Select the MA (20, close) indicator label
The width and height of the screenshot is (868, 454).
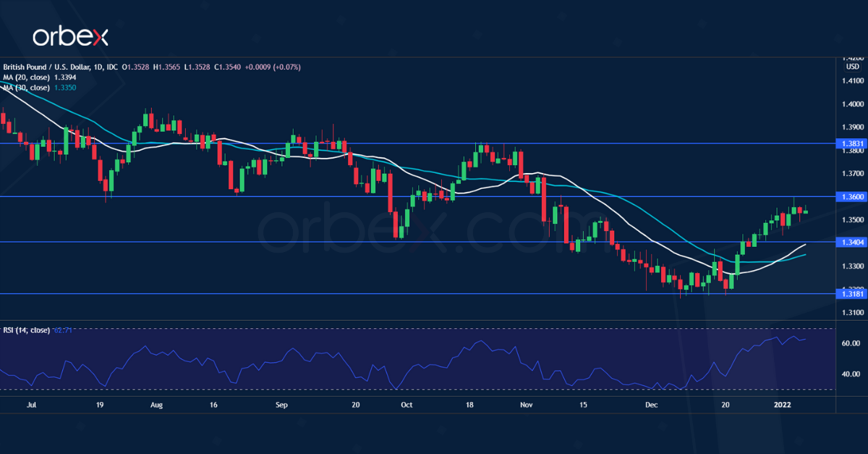click(25, 77)
